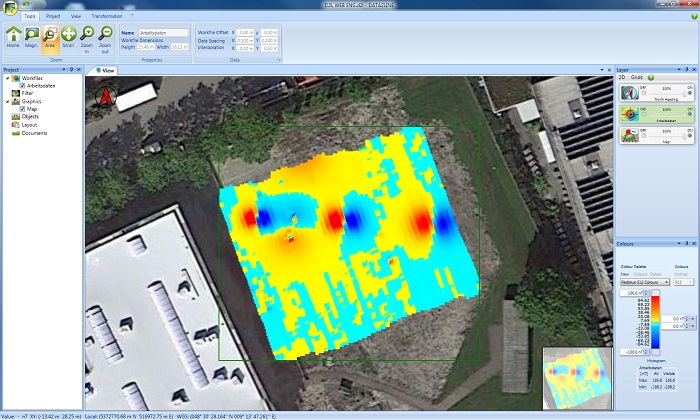Open the Project ribbon tab
Viewport: 700px width, 420px height.
pyautogui.click(x=53, y=17)
